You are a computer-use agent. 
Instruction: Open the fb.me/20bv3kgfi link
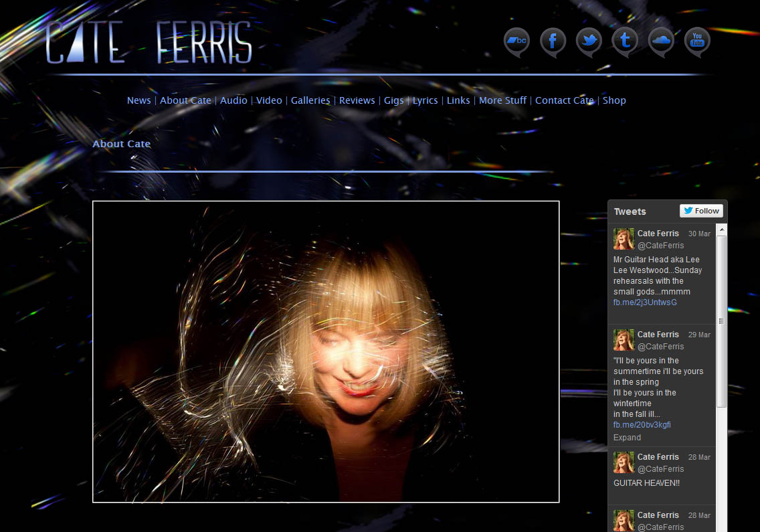pos(642,425)
